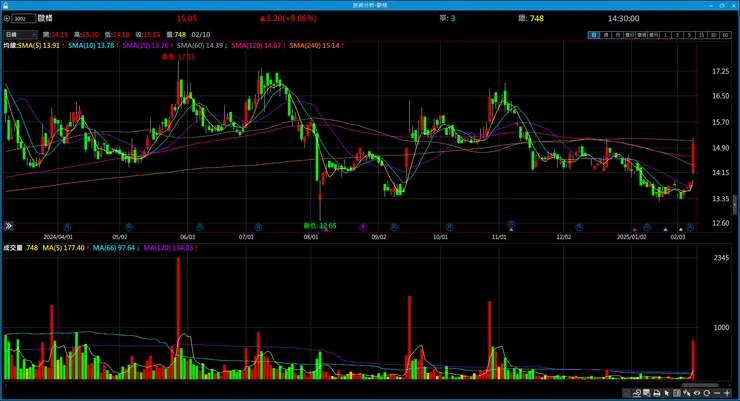Click the refresh circle icon

click(x=707, y=393)
